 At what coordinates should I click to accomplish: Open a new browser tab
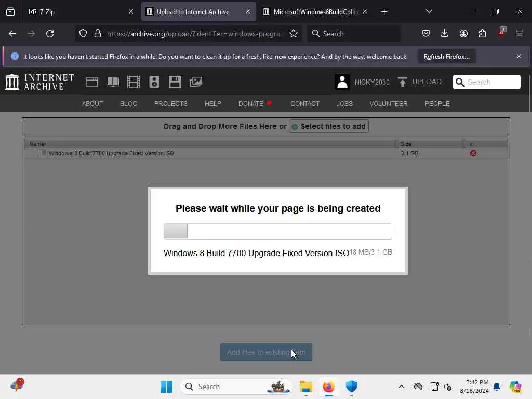tap(384, 12)
